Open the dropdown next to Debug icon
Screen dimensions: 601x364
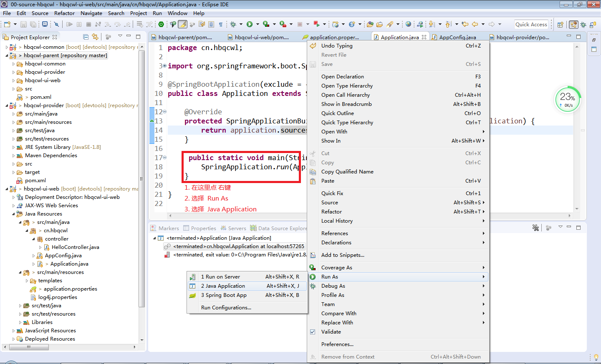[241, 24]
